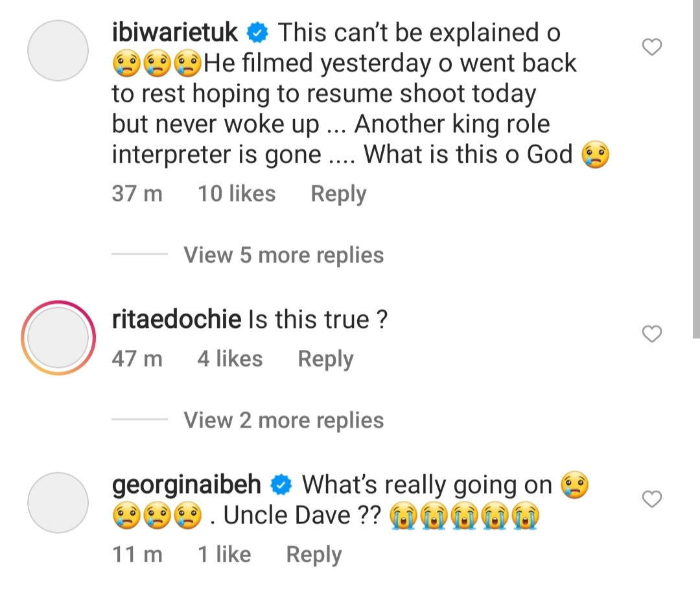
Task: Expand View 5 more replies
Action: coord(283,255)
